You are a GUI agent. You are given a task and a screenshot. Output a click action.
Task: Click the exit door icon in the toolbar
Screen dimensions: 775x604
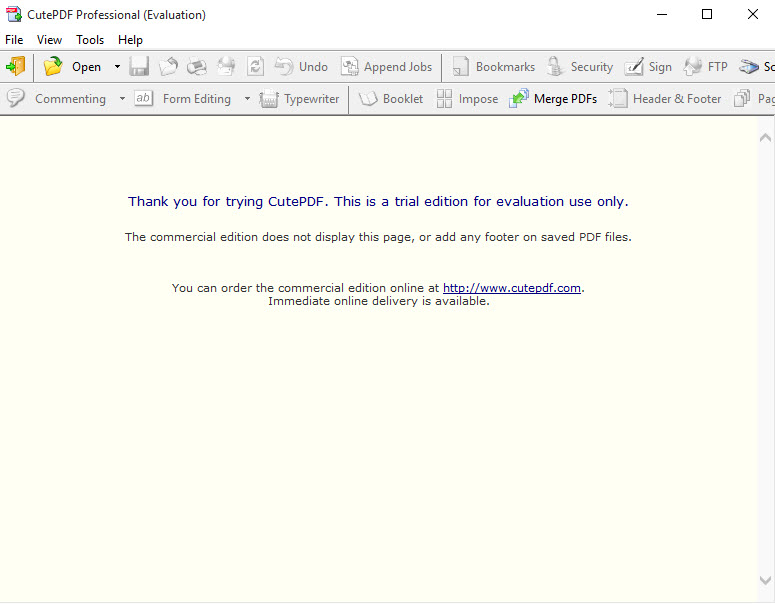(x=16, y=66)
